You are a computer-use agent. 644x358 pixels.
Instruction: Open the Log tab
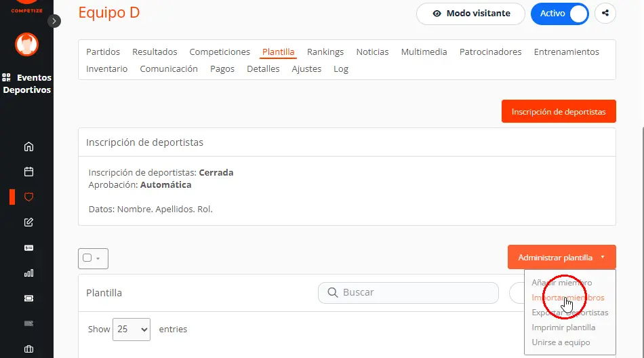click(x=341, y=68)
